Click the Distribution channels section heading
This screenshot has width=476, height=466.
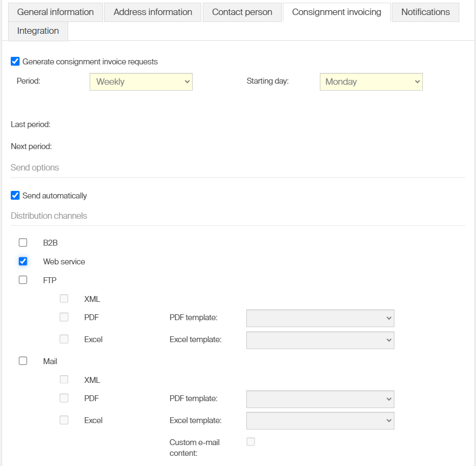[x=49, y=216]
